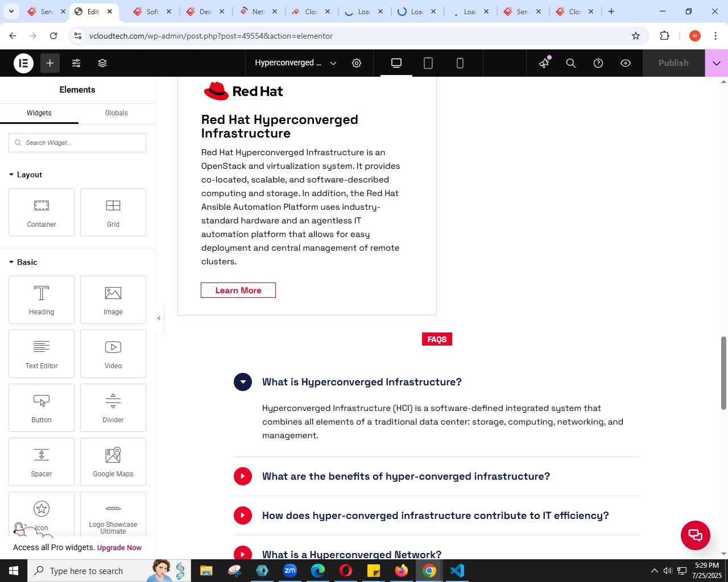This screenshot has width=728, height=582.
Task: Switch to Tablet responsive view
Action: pyautogui.click(x=428, y=63)
